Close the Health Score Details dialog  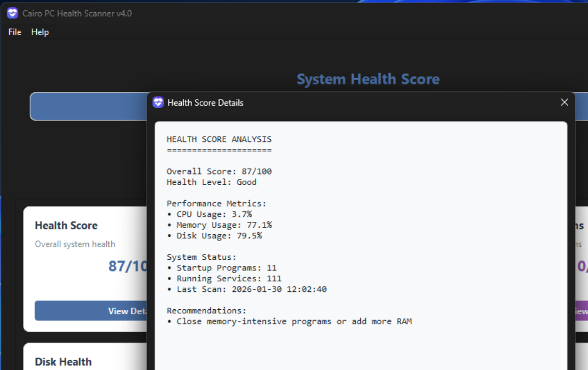coord(564,102)
